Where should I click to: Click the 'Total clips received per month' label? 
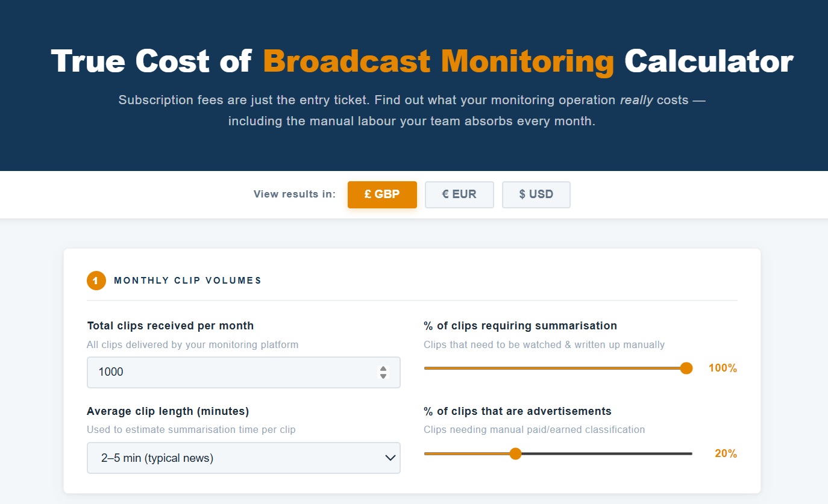(x=170, y=326)
